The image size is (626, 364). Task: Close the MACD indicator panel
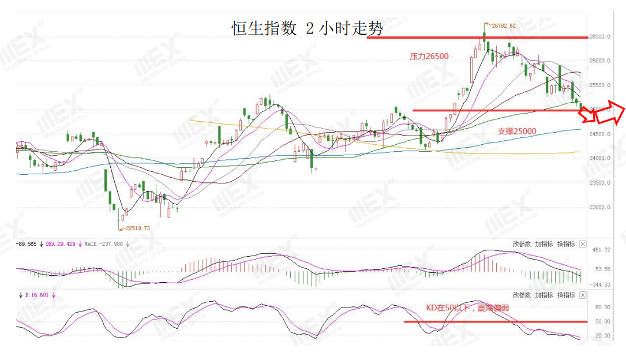tap(583, 244)
